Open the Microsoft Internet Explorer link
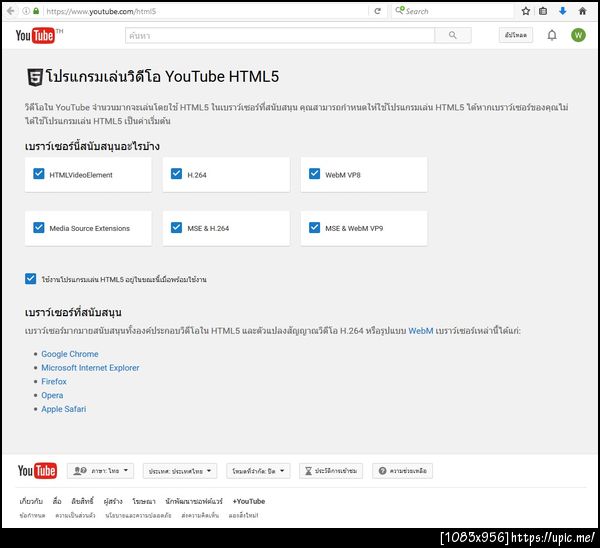The width and height of the screenshot is (600, 548). pyautogui.click(x=90, y=368)
